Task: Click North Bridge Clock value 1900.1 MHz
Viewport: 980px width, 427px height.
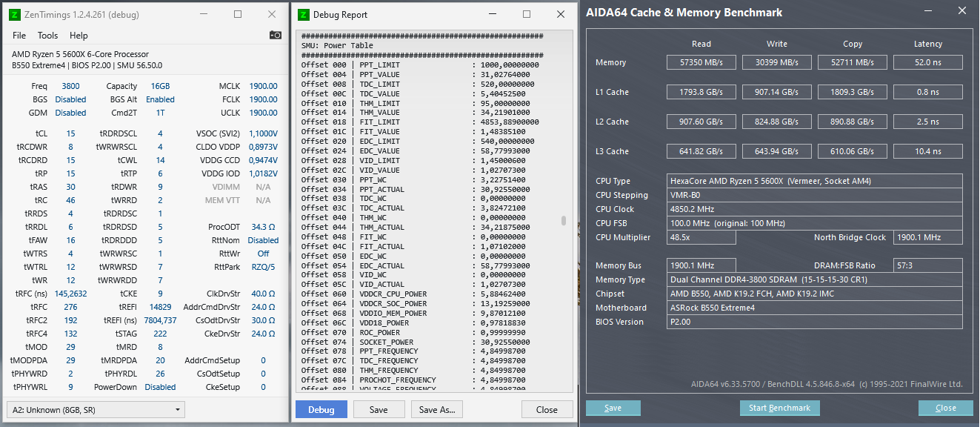Action: pyautogui.click(x=927, y=237)
